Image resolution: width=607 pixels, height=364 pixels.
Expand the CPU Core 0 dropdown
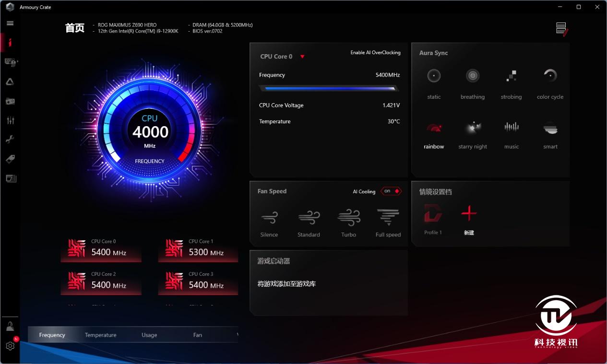coord(302,57)
